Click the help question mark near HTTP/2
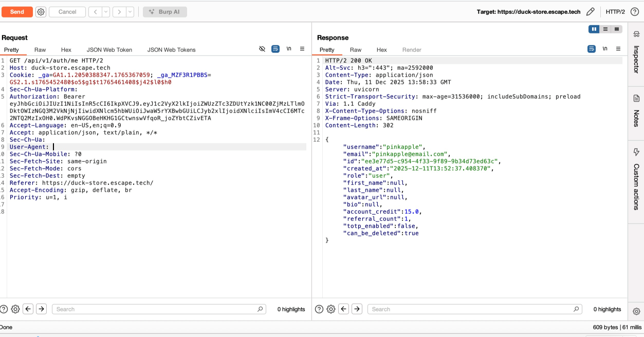Viewport: 644px width, 337px height. (635, 11)
